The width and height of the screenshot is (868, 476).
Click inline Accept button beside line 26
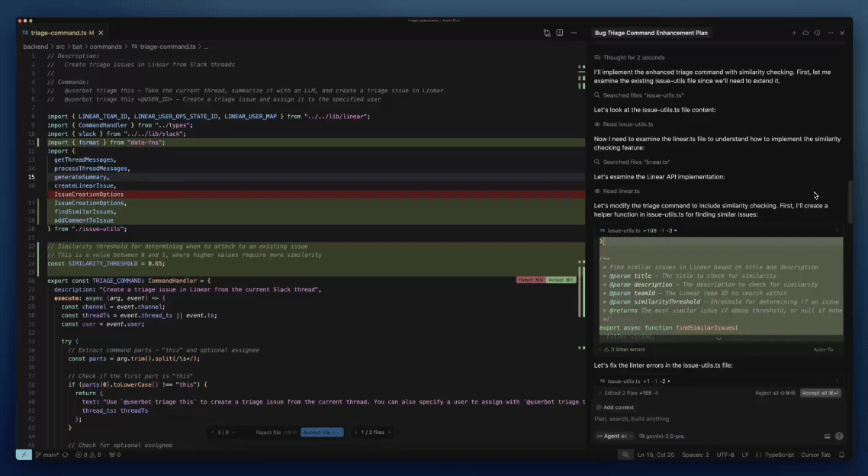tap(561, 280)
